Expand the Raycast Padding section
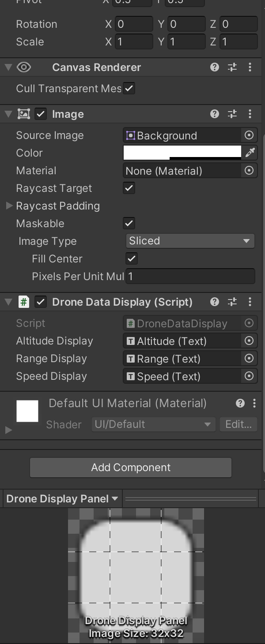The width and height of the screenshot is (265, 644). pos(9,206)
